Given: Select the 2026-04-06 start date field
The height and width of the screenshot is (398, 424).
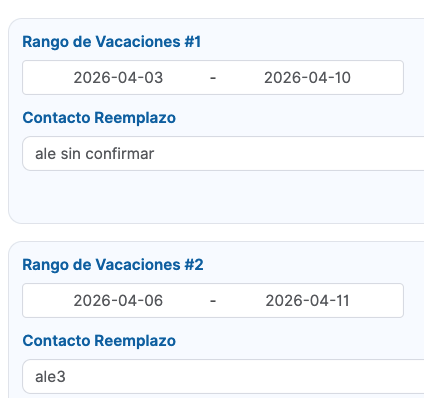Looking at the screenshot, I should 118,301.
